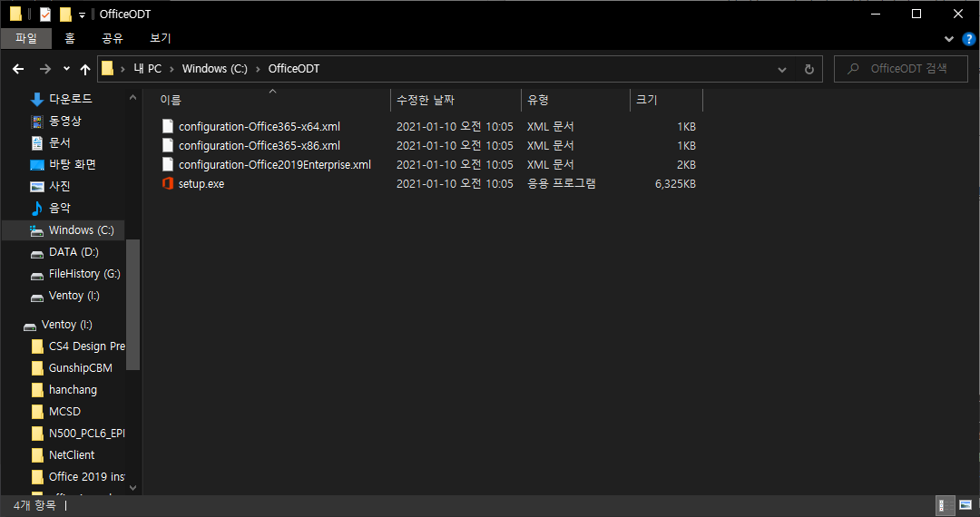The width and height of the screenshot is (980, 517).
Task: Click the OfficeODT 검색 search box
Action: (x=901, y=69)
